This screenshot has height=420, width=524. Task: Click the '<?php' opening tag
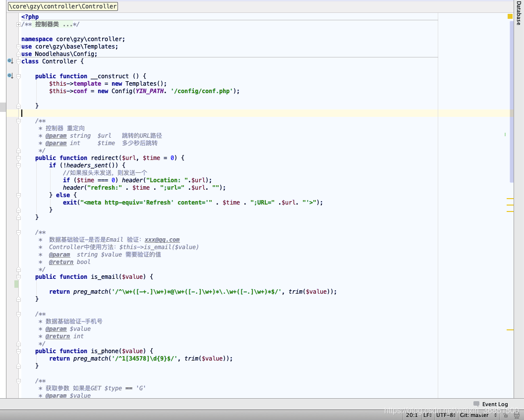(x=30, y=17)
